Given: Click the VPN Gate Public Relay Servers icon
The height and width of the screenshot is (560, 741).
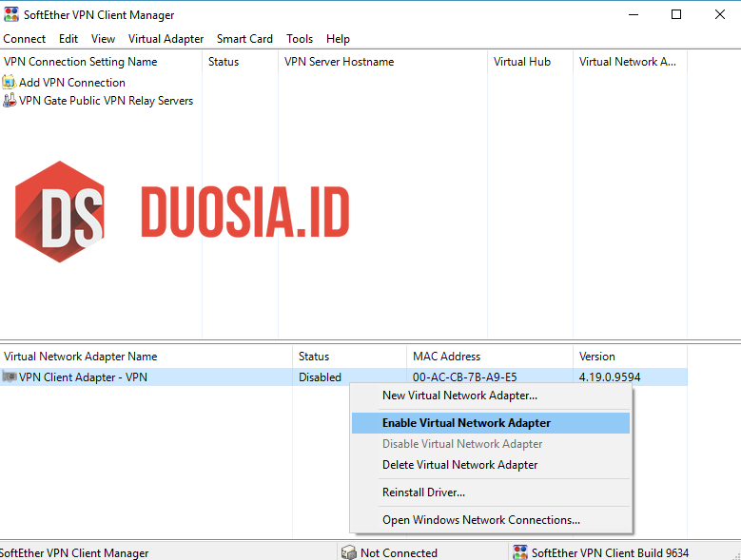Looking at the screenshot, I should 9,100.
